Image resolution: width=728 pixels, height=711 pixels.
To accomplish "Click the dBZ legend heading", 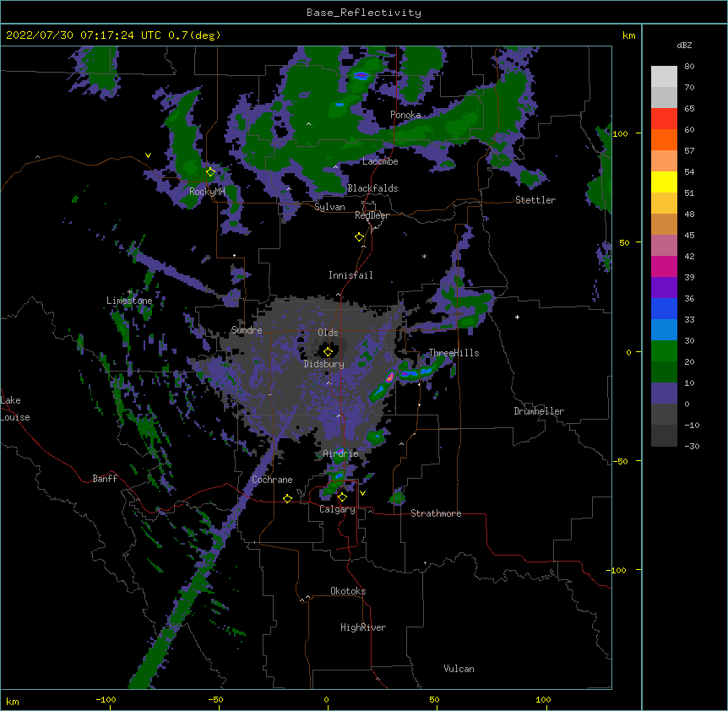I will click(684, 45).
